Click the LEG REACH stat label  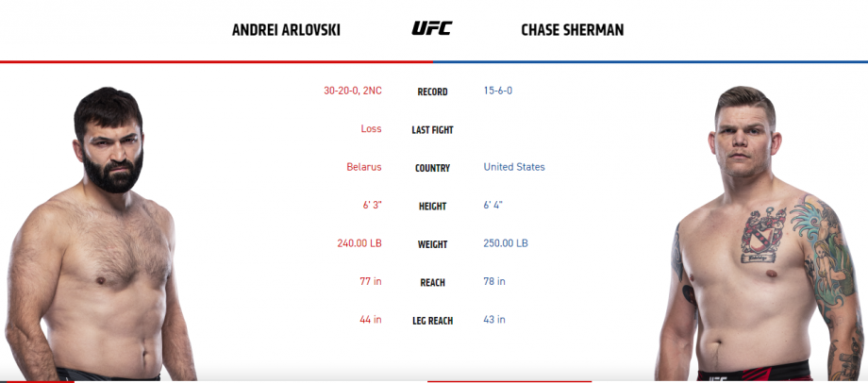pos(432,321)
